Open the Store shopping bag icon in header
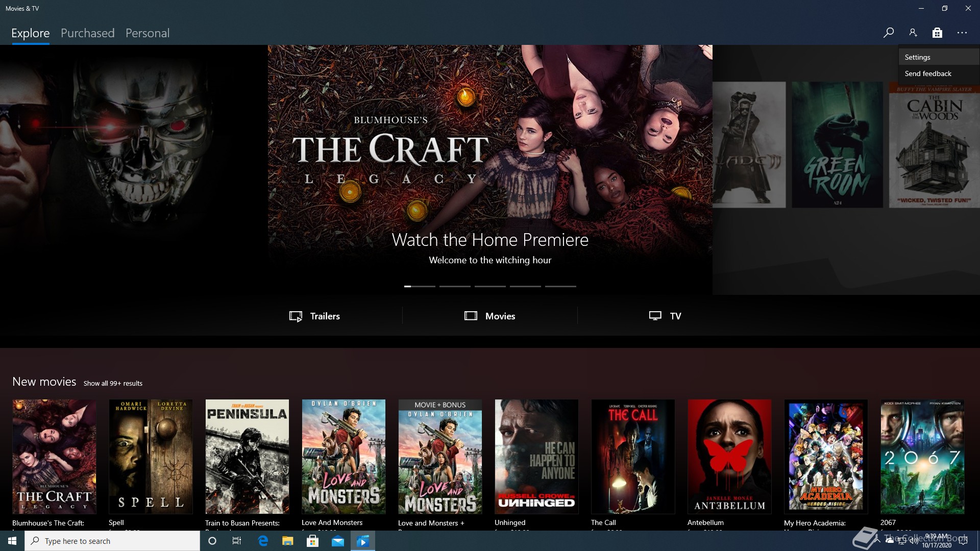980x551 pixels. pyautogui.click(x=937, y=33)
